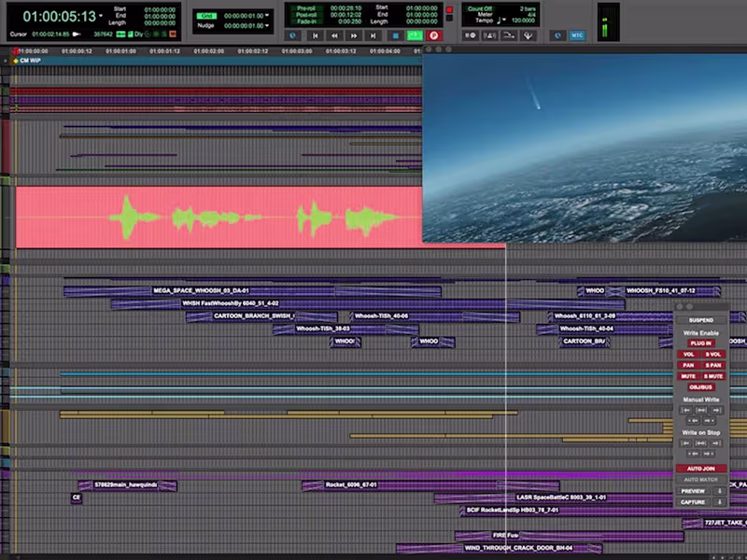Click the Go to End transport button
Screen dimensions: 747x560
pos(373,35)
